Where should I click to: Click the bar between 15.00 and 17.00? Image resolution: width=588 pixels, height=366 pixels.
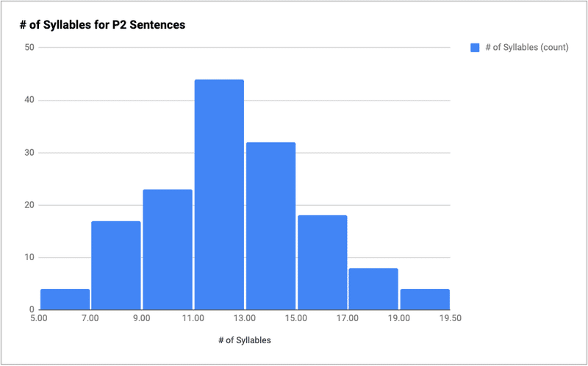pyautogui.click(x=323, y=262)
